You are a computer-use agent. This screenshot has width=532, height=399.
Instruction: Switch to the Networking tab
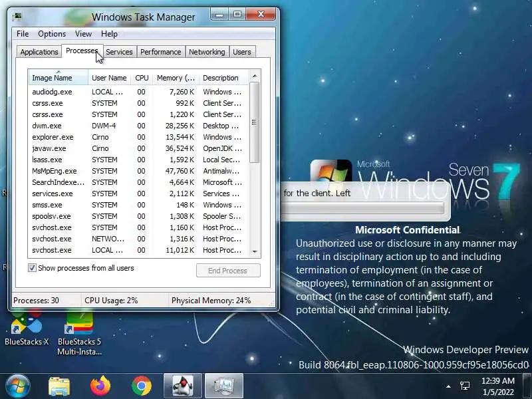[x=207, y=52]
